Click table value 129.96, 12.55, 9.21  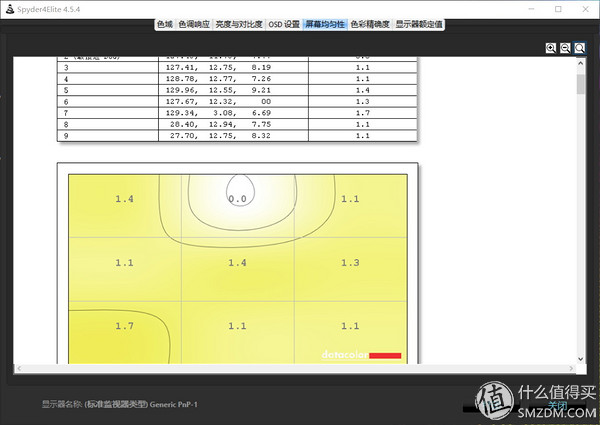click(218, 90)
